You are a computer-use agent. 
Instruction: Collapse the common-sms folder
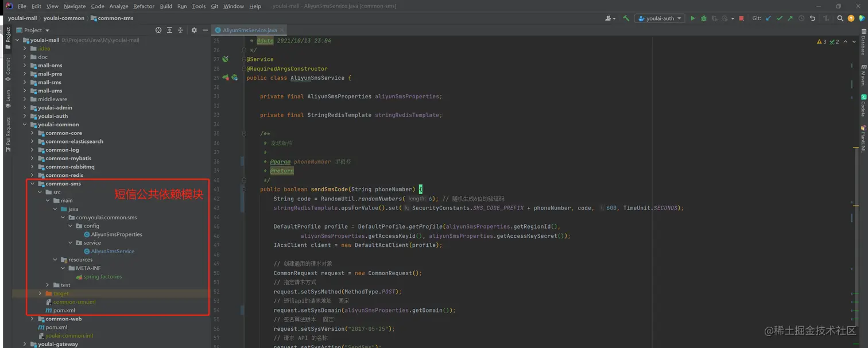(32, 184)
